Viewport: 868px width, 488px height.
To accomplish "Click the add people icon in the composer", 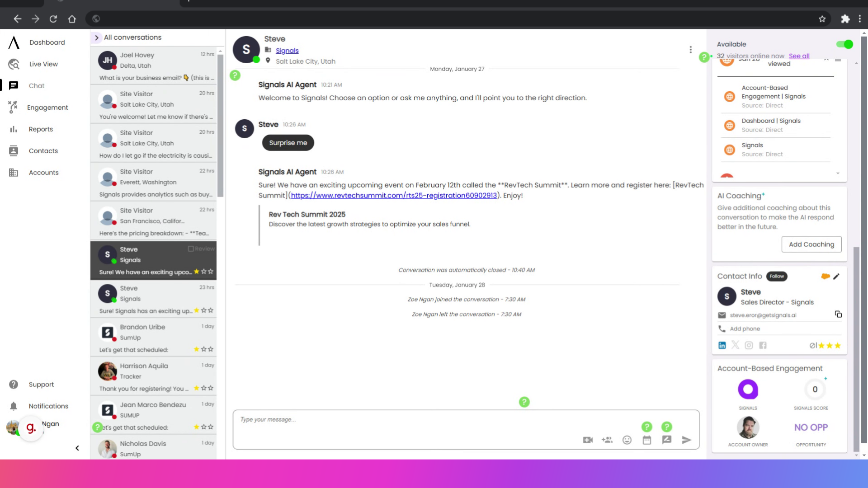I will click(607, 440).
